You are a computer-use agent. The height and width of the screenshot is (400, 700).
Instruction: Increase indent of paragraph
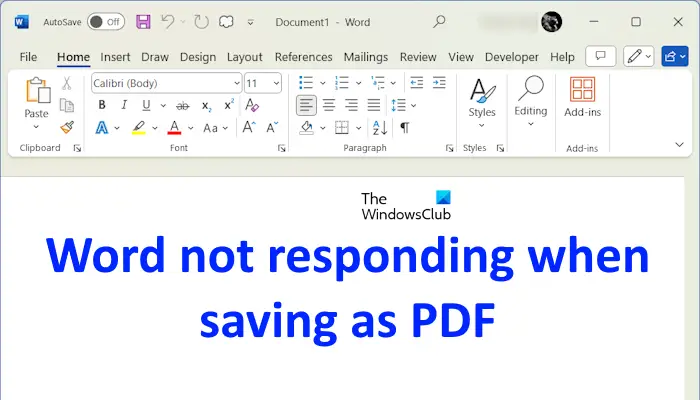coord(439,83)
